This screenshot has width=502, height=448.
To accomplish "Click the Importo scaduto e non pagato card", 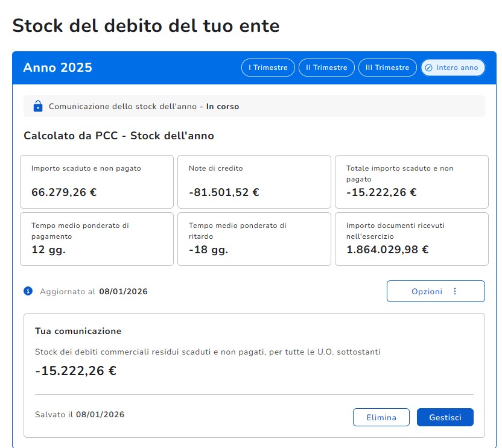I will pyautogui.click(x=97, y=181).
